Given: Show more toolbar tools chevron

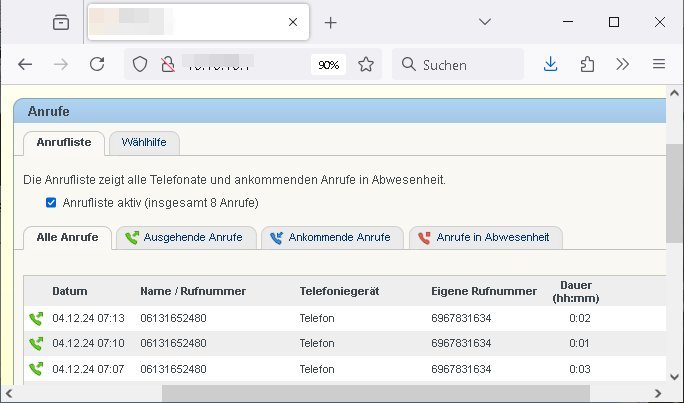Looking at the screenshot, I should (623, 64).
